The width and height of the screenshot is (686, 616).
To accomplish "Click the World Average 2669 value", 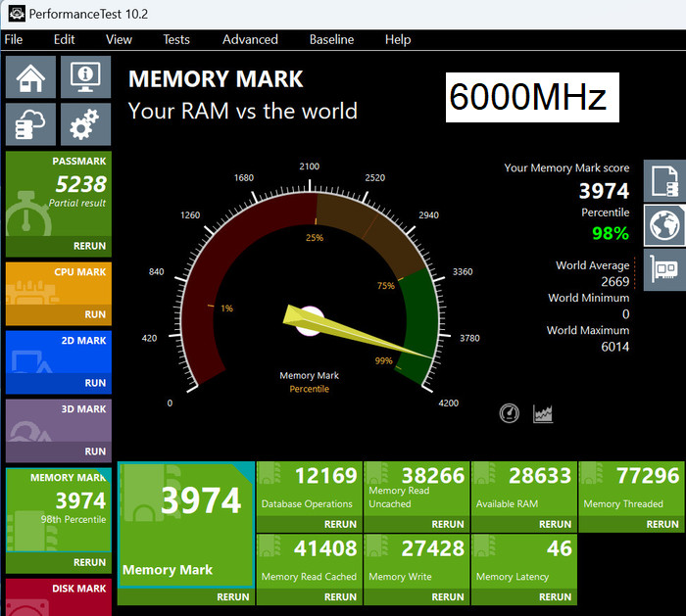I will [614, 281].
